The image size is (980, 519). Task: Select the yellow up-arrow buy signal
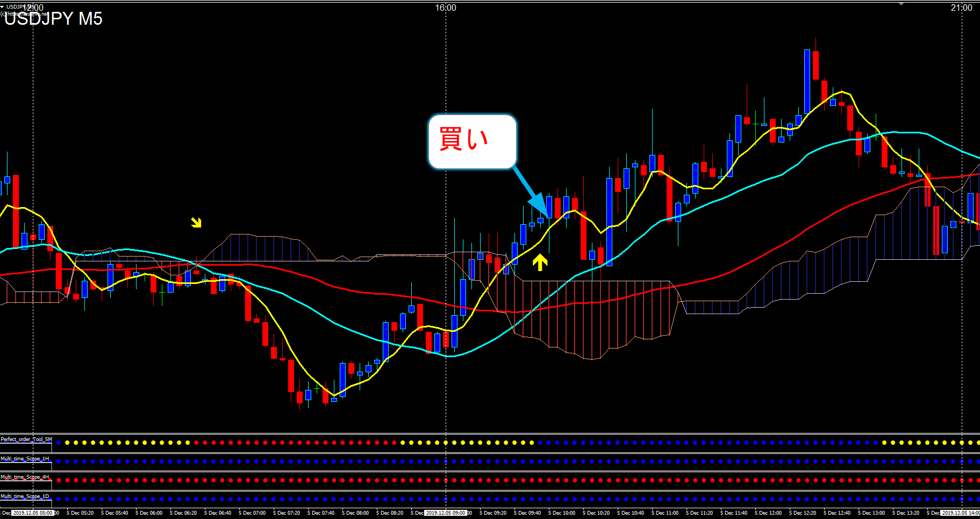[540, 262]
